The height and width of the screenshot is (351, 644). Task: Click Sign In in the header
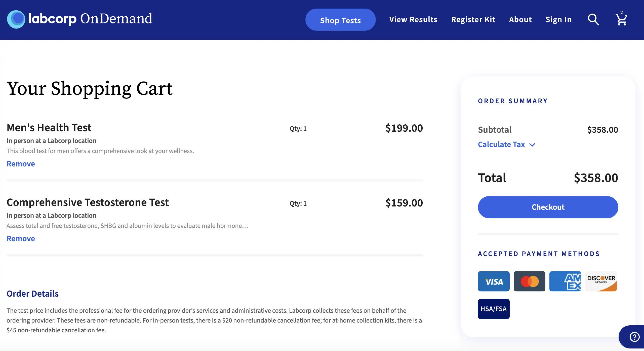558,20
